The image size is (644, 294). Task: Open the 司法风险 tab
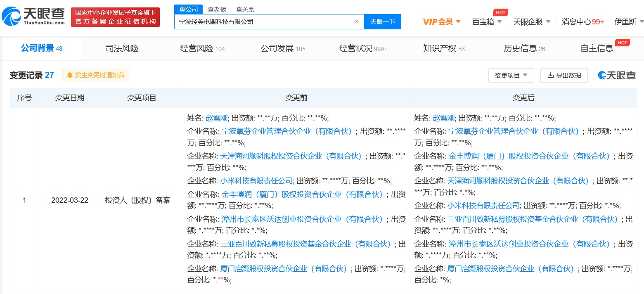(x=122, y=48)
